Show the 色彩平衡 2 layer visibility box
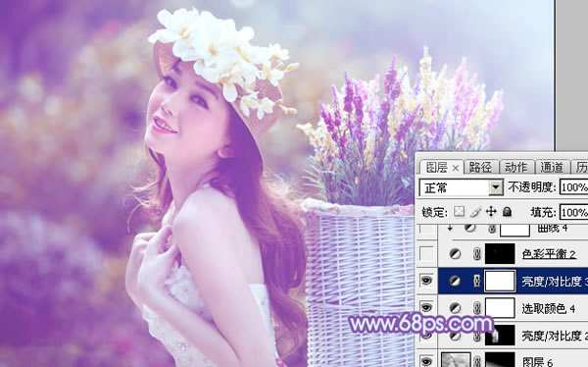 [x=426, y=254]
